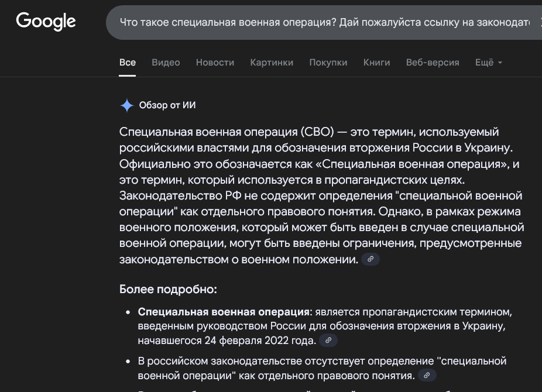
Task: Open the "Книги" search tab
Action: pos(376,62)
